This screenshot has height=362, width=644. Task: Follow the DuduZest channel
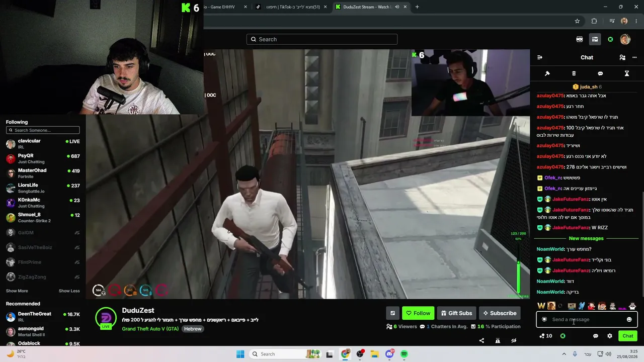(418, 313)
